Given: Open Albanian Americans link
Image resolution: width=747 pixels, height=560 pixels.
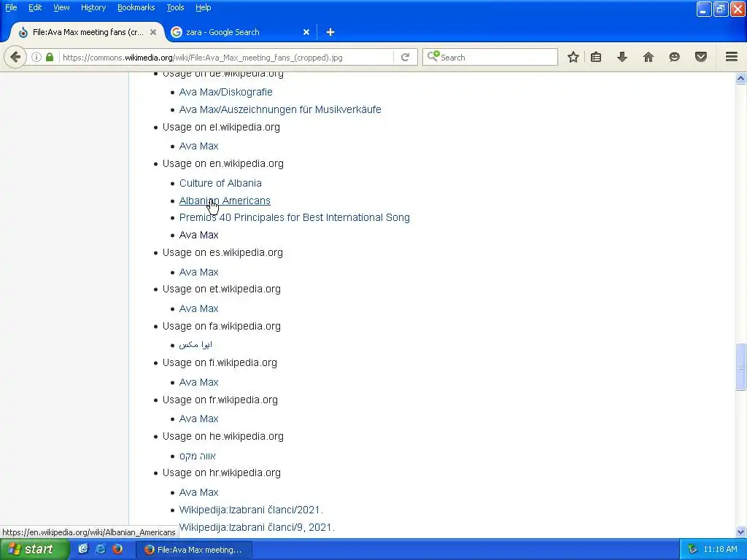Looking at the screenshot, I should [225, 201].
